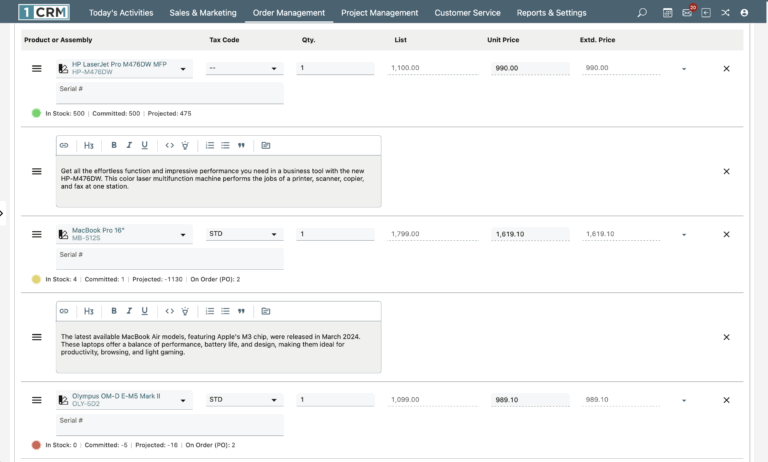
Task: Click quantity field for MacBook Pro
Action: point(336,234)
